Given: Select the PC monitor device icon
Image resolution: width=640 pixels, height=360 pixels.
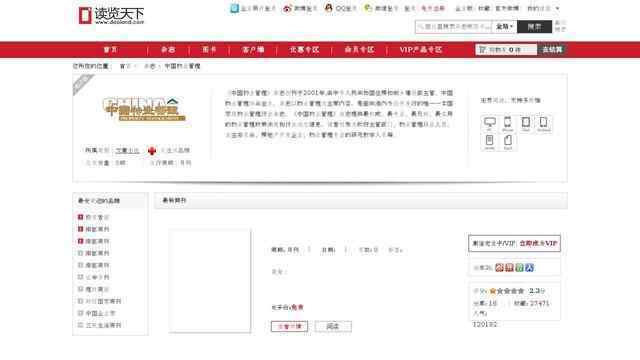Looking at the screenshot, I should (x=489, y=123).
